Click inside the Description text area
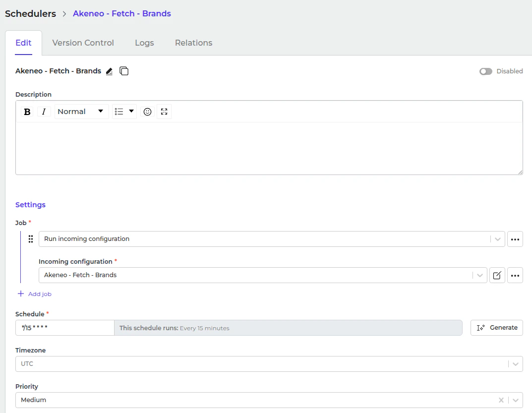Viewport: 532px width, 413px height. pos(269,148)
